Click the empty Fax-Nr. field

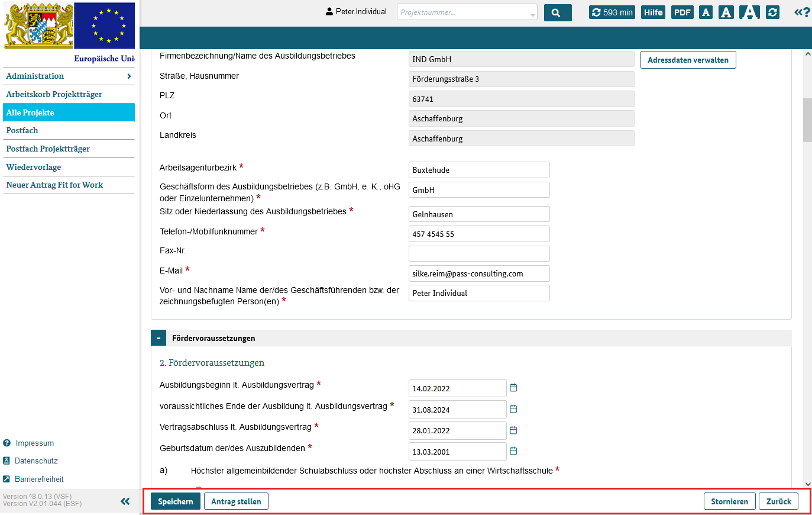479,253
